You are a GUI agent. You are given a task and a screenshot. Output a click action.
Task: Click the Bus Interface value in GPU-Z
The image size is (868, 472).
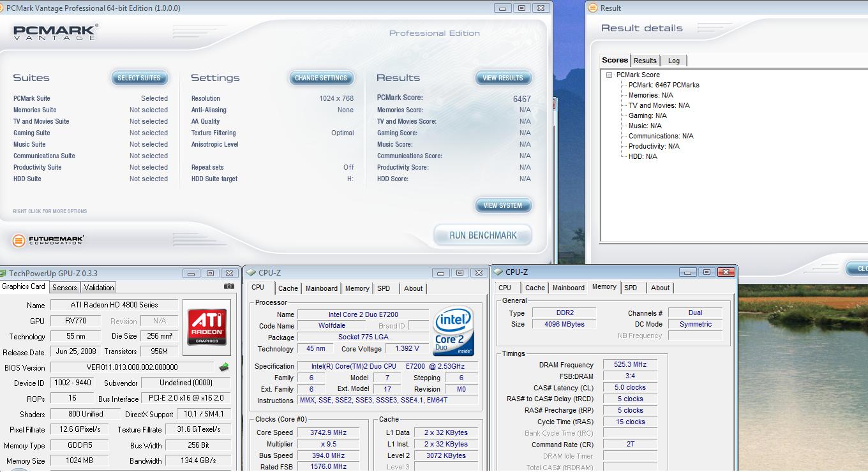(x=186, y=398)
